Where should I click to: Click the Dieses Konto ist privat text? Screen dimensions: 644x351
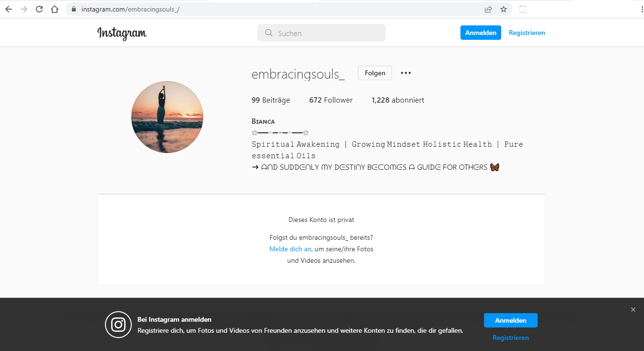click(x=322, y=220)
